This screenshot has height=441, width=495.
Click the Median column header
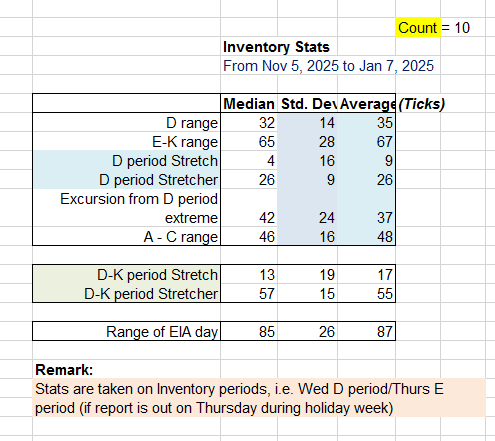click(249, 104)
